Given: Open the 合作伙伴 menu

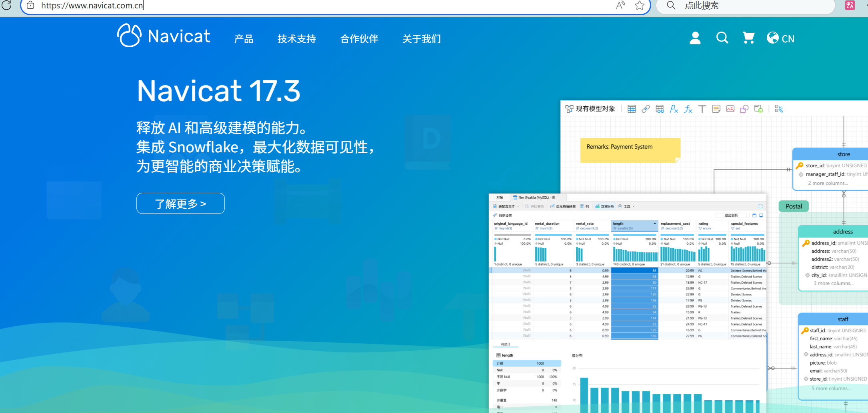Looking at the screenshot, I should pos(359,39).
